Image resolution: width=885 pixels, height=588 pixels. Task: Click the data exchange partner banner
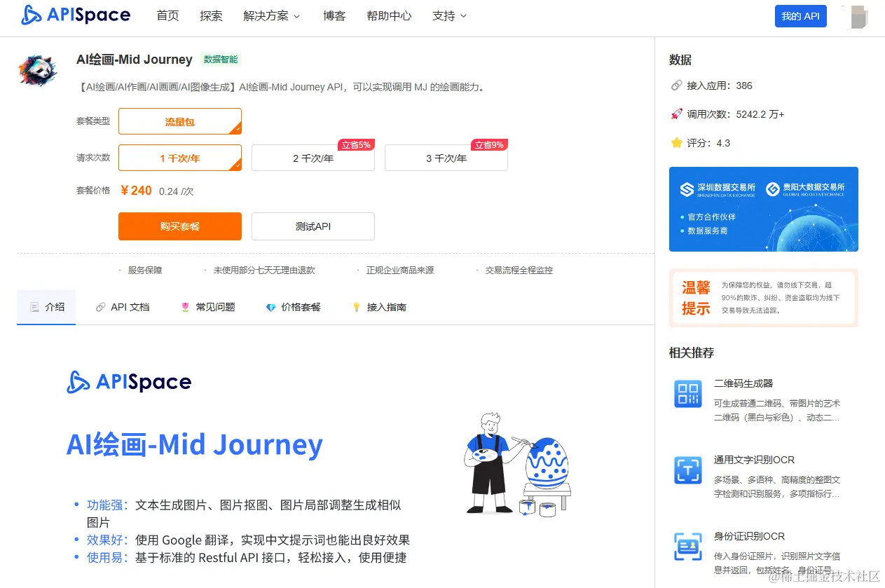click(x=764, y=209)
